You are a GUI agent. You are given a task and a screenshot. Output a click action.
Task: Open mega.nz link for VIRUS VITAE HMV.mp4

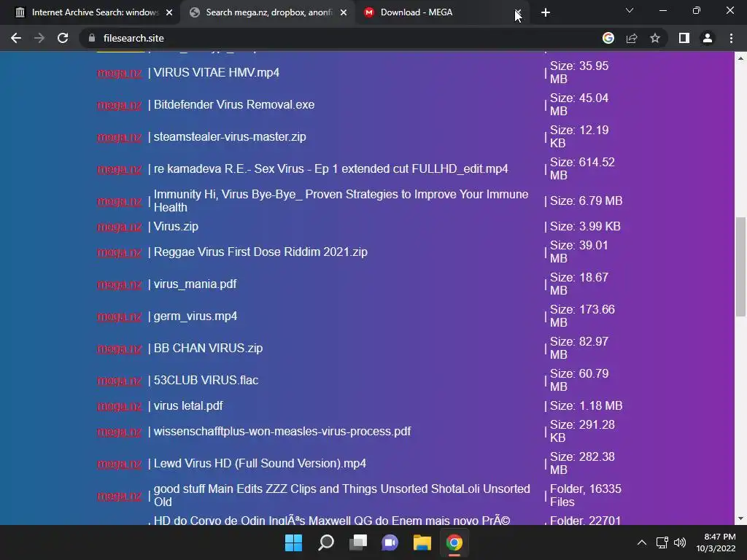[x=119, y=73]
